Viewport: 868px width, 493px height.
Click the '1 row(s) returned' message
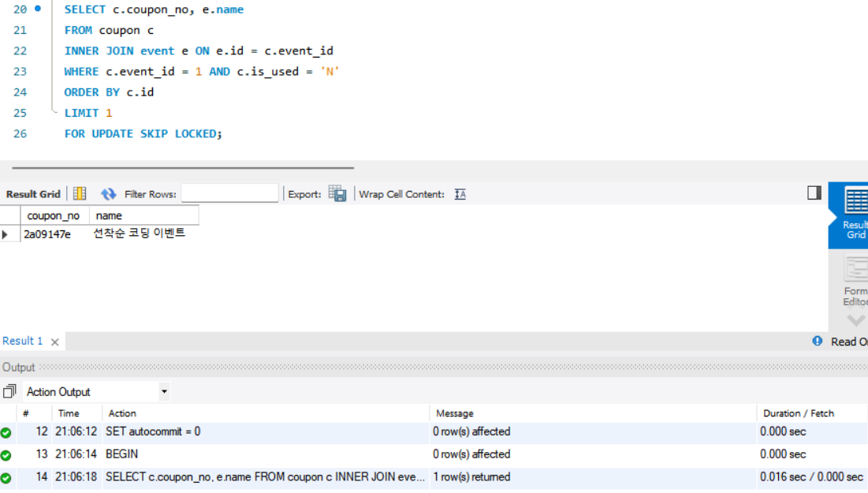point(471,477)
